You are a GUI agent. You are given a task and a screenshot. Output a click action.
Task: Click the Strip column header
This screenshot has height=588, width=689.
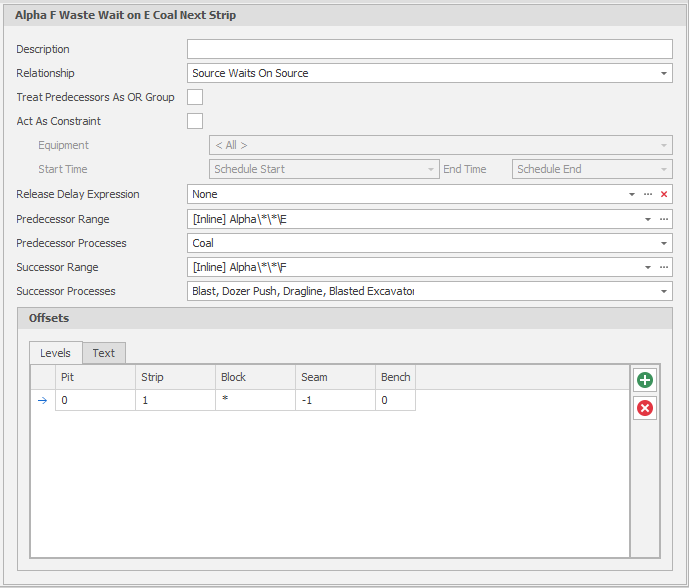pos(175,377)
